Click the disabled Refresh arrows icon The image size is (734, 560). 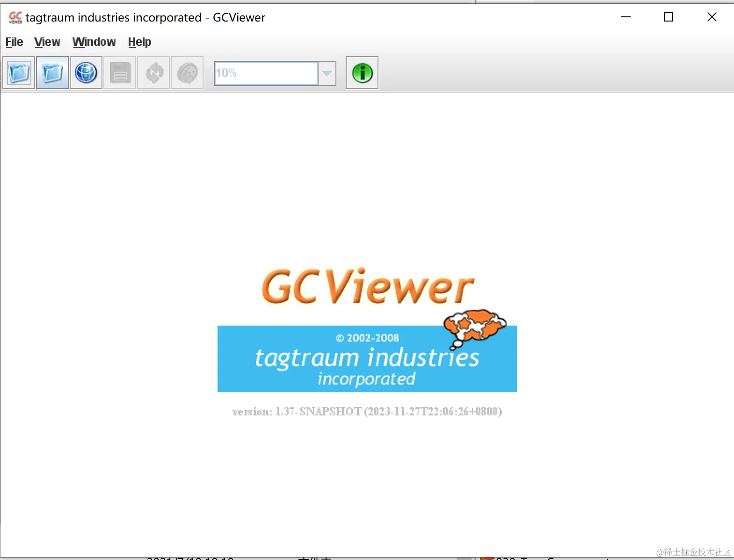(153, 73)
